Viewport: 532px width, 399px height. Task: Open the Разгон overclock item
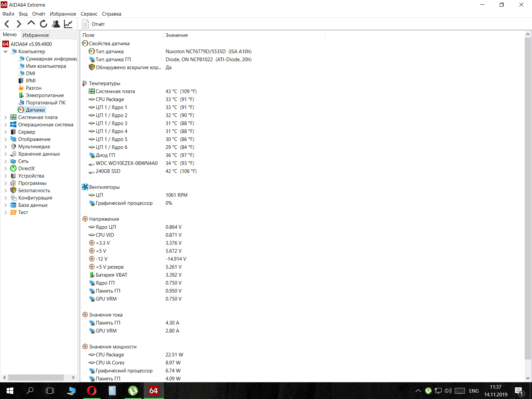coord(30,88)
